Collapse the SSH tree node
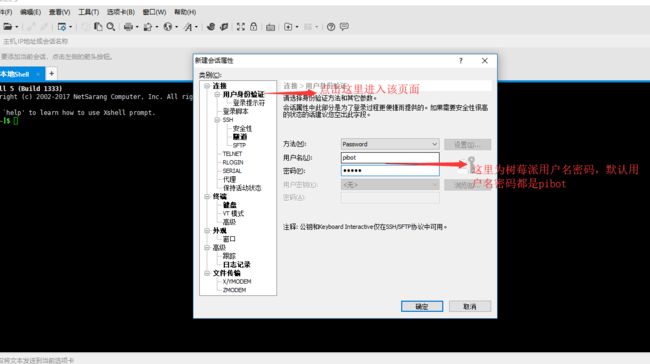 (x=217, y=120)
